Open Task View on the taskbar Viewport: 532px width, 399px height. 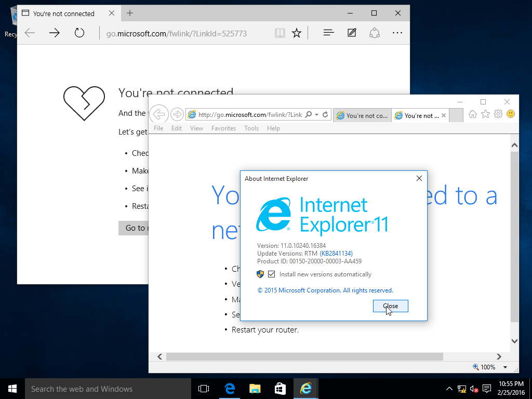[x=204, y=389]
